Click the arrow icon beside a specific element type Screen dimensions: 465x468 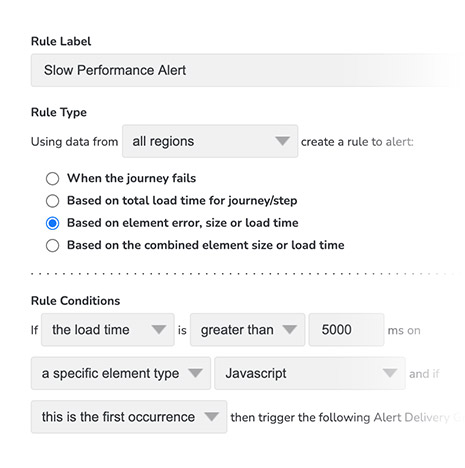195,373
